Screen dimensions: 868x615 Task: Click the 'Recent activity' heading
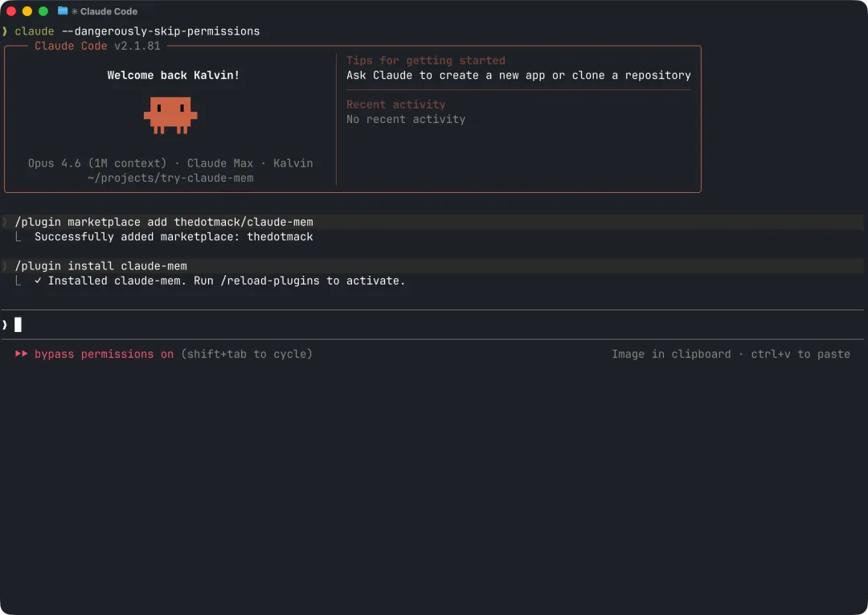coord(395,104)
